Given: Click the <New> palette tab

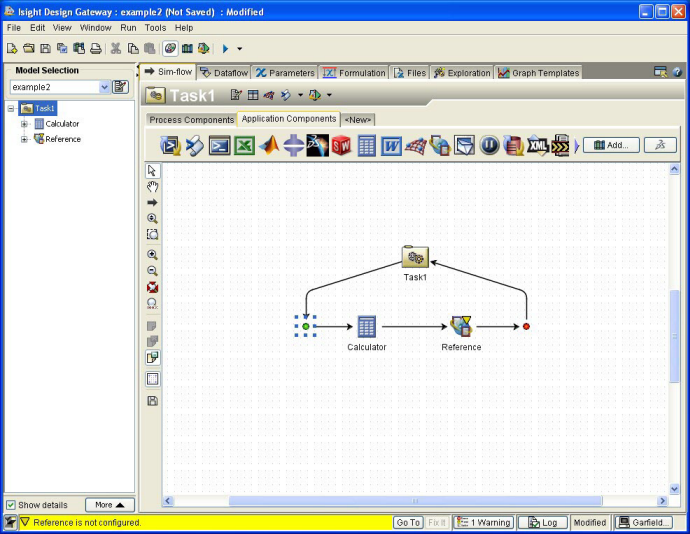Looking at the screenshot, I should [358, 120].
